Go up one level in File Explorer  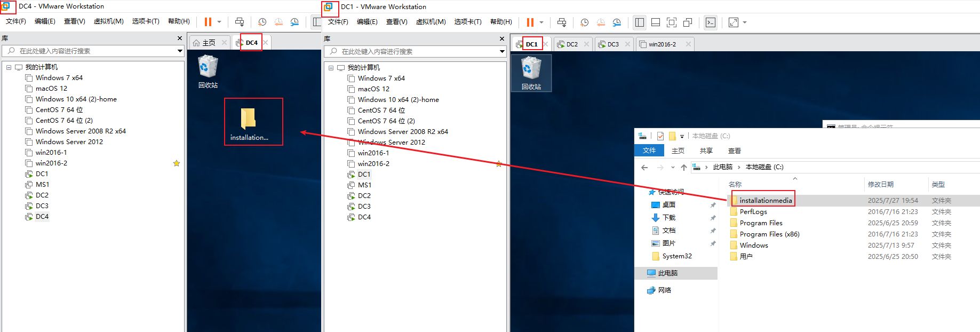click(x=683, y=167)
